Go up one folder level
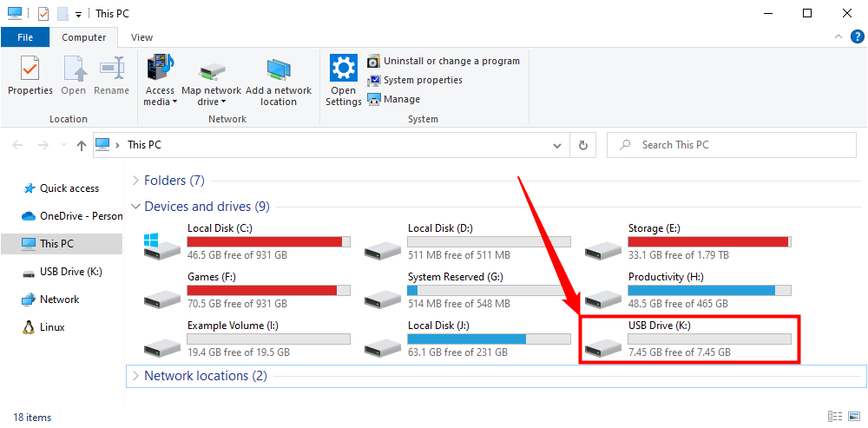This screenshot has width=868, height=428. tap(82, 145)
